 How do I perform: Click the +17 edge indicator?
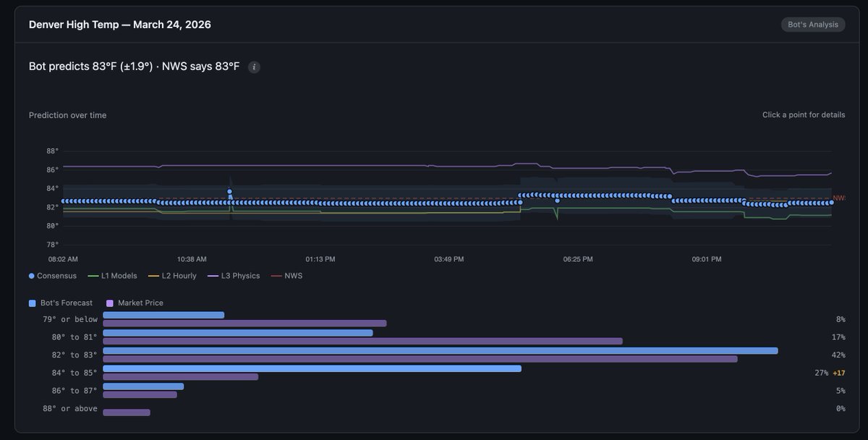pyautogui.click(x=839, y=373)
